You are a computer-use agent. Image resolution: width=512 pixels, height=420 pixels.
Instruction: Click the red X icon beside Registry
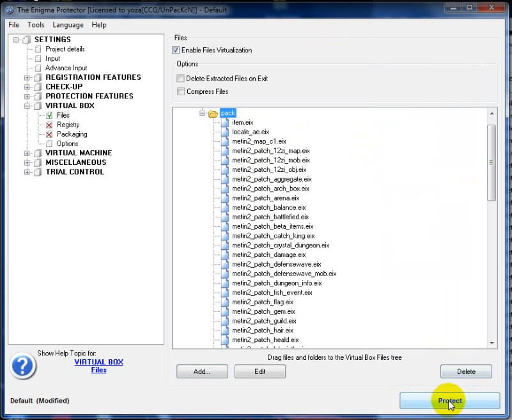click(x=49, y=125)
